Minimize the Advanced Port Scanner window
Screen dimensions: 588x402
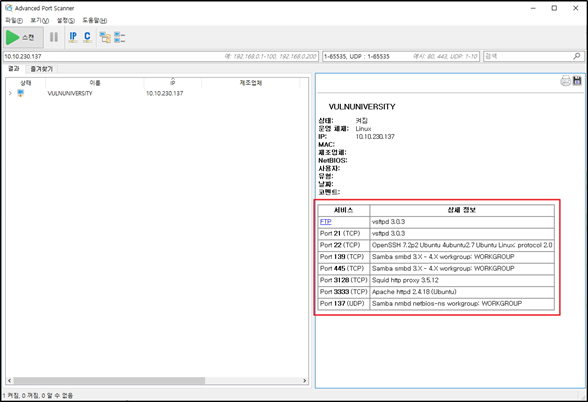coord(533,8)
